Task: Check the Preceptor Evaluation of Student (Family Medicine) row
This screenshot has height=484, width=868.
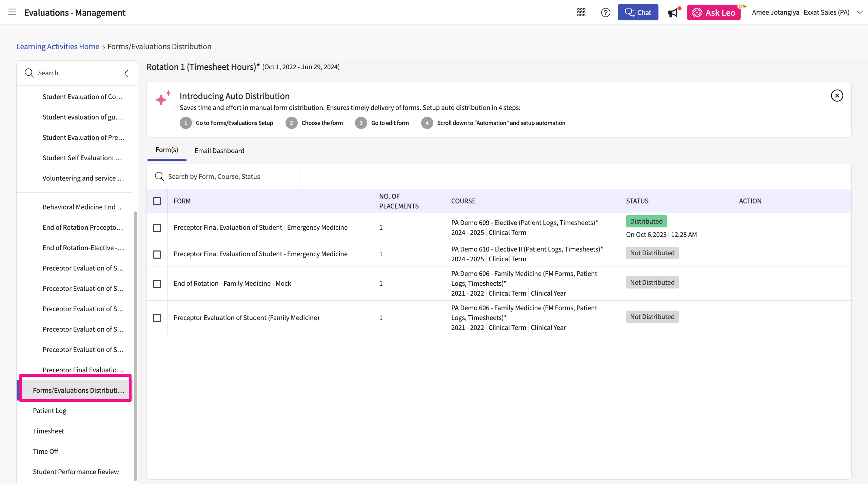Action: click(157, 318)
